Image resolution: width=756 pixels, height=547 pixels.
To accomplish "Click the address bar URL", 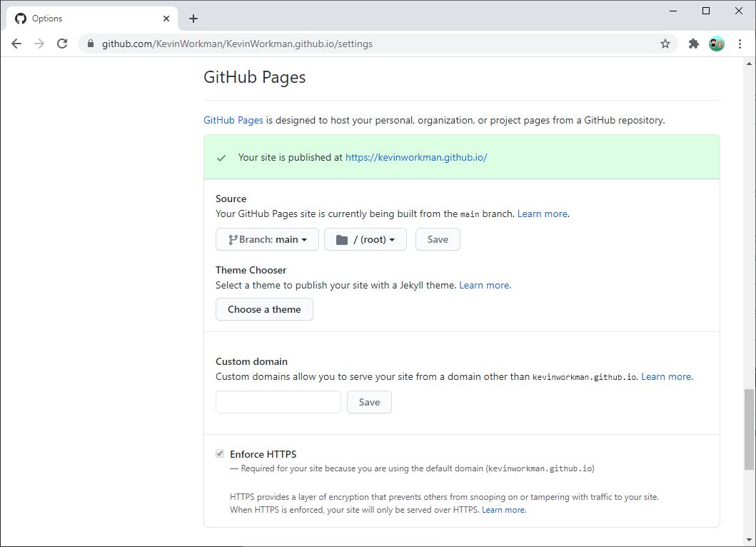I will pyautogui.click(x=237, y=44).
